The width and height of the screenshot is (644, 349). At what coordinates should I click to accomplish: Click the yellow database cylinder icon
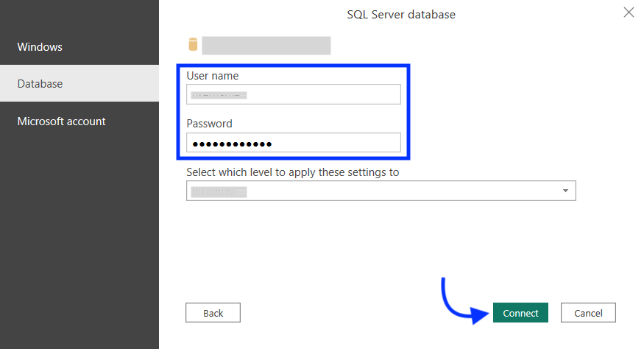(x=193, y=44)
